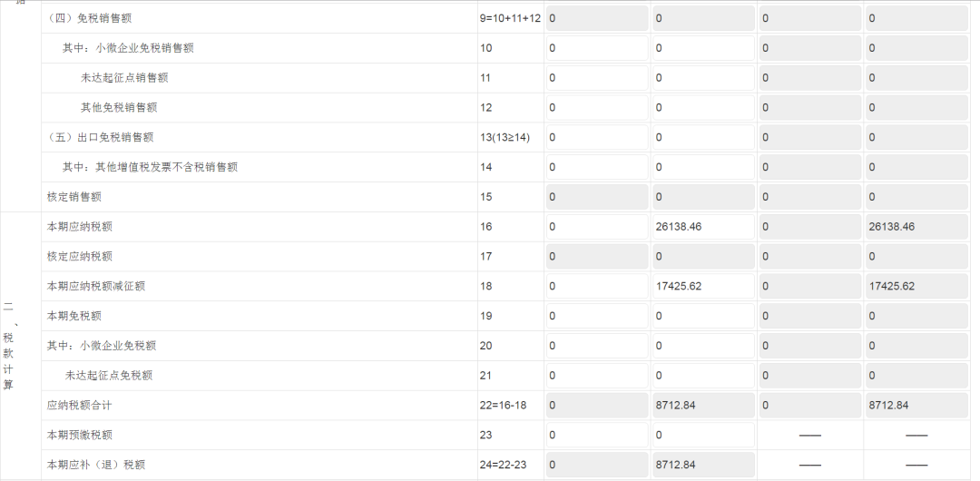
Task: Select row 18 本期应纳税额减征额 first input
Action: point(597,286)
